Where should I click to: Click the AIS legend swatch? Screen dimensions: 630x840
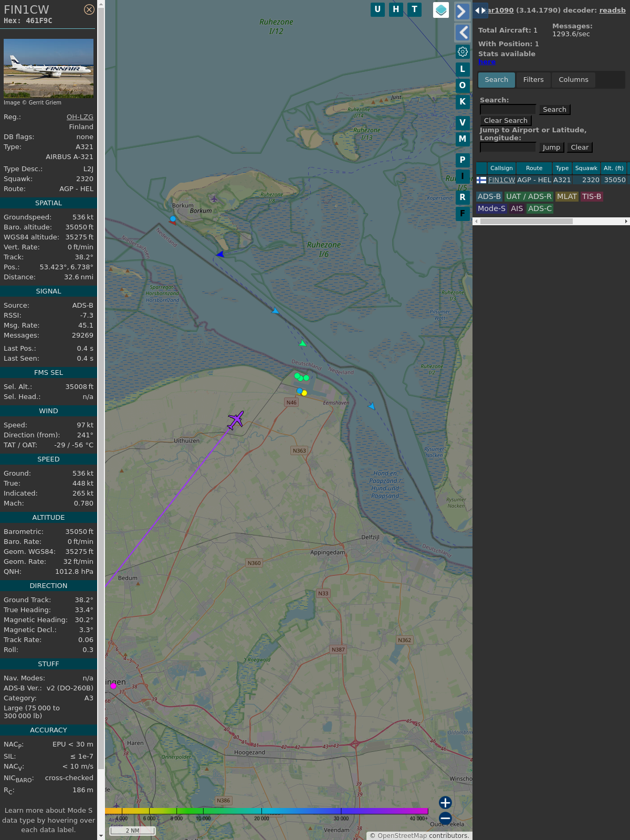(x=517, y=208)
